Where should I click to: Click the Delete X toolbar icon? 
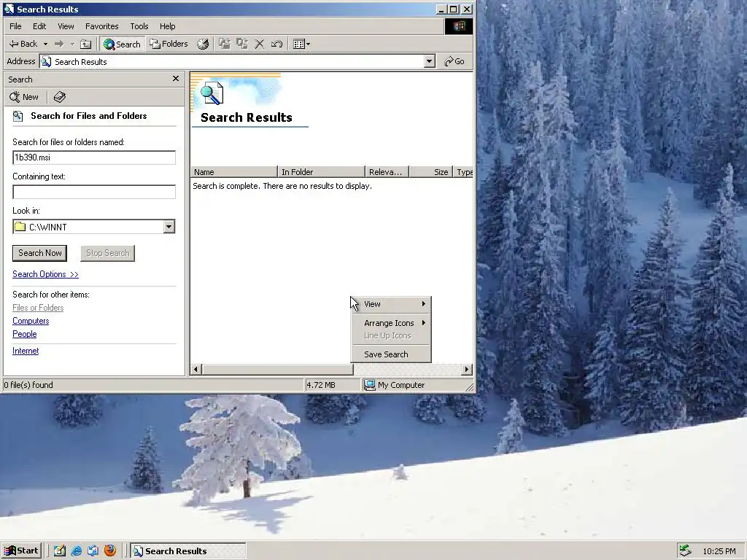point(260,44)
